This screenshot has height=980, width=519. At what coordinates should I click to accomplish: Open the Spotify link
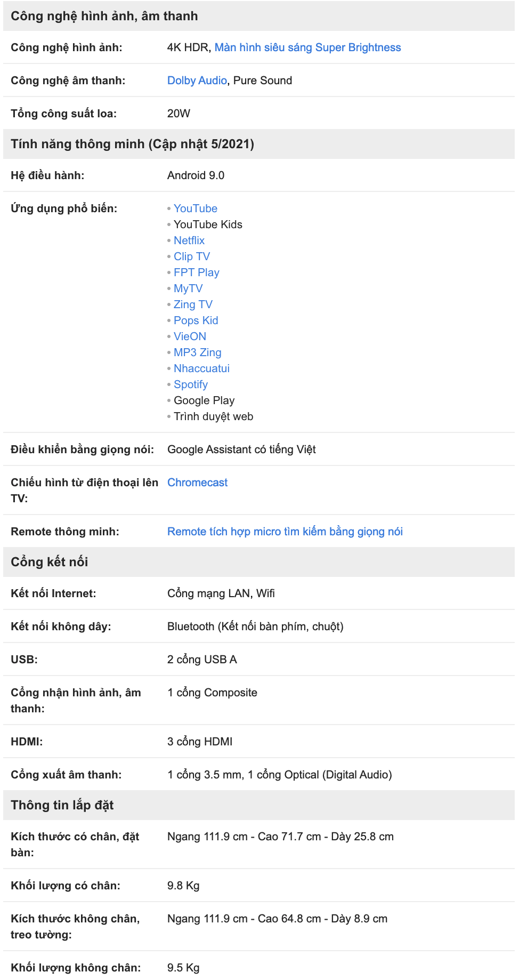point(191,384)
